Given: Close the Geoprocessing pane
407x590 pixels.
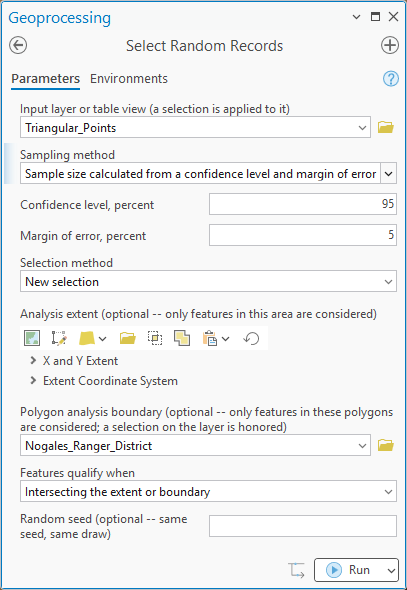Looking at the screenshot, I should tap(393, 17).
